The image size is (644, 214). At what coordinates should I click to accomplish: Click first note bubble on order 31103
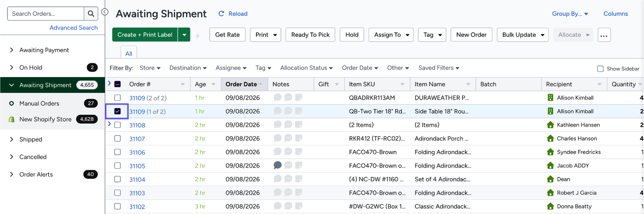278,193
